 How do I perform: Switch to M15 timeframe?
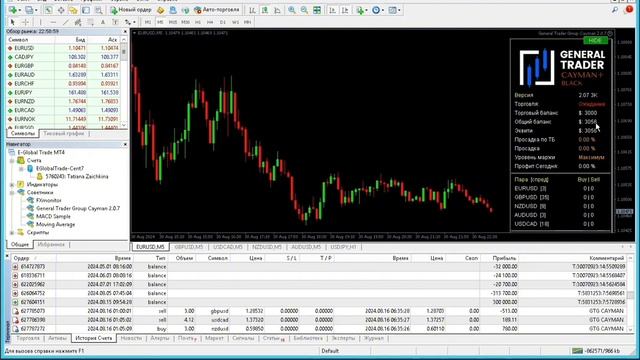pyautogui.click(x=173, y=22)
